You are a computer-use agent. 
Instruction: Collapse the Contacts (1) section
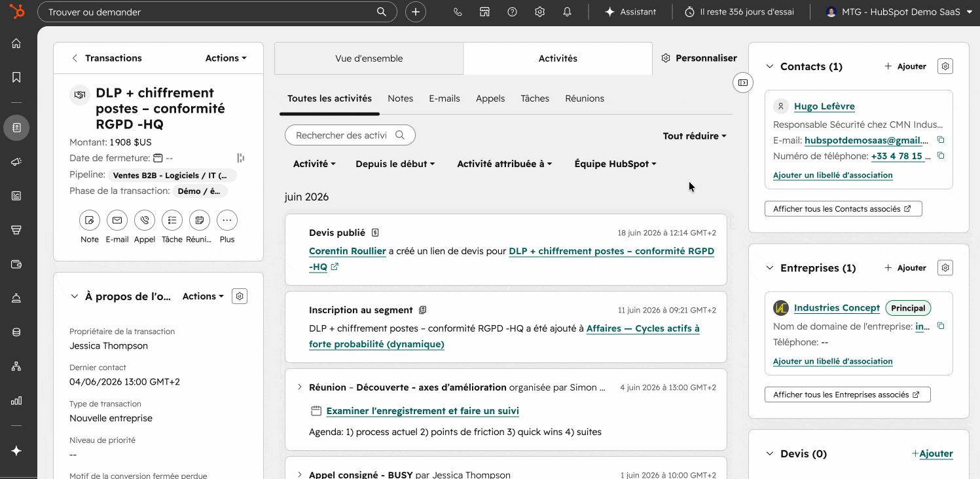pyautogui.click(x=769, y=66)
